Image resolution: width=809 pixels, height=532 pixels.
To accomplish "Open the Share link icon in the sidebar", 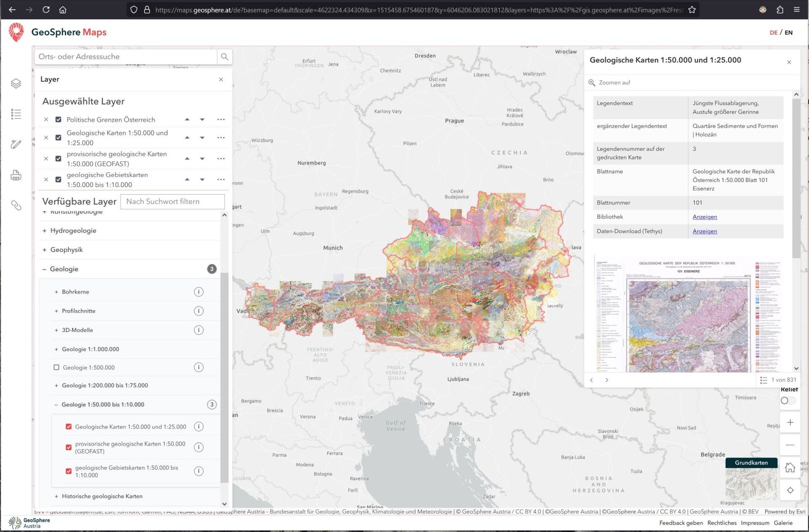I will [x=16, y=206].
